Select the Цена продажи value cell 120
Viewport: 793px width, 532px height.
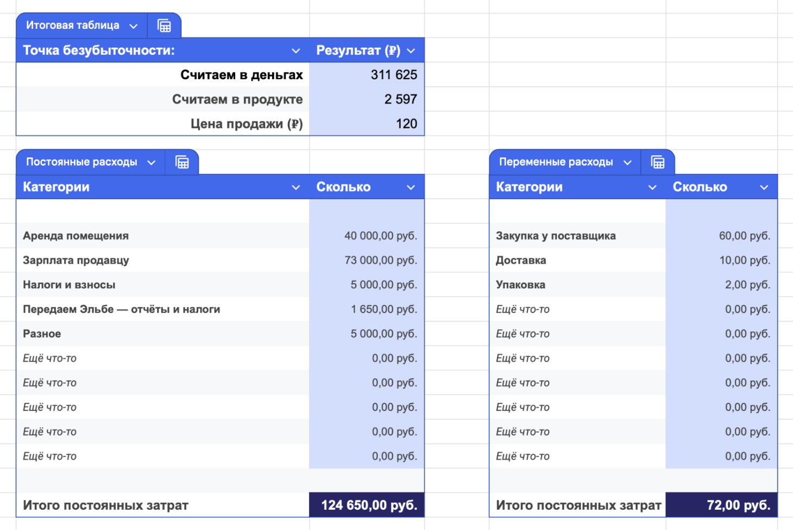click(x=367, y=124)
